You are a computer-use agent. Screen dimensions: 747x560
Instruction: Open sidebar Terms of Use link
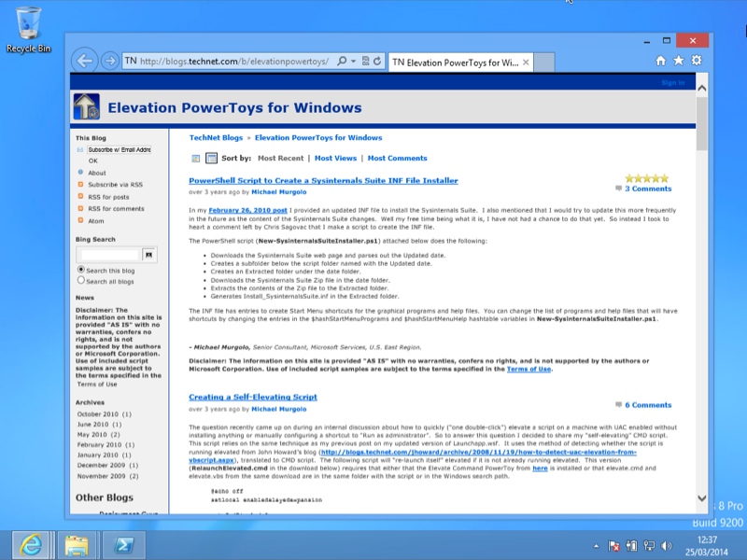pyautogui.click(x=97, y=385)
